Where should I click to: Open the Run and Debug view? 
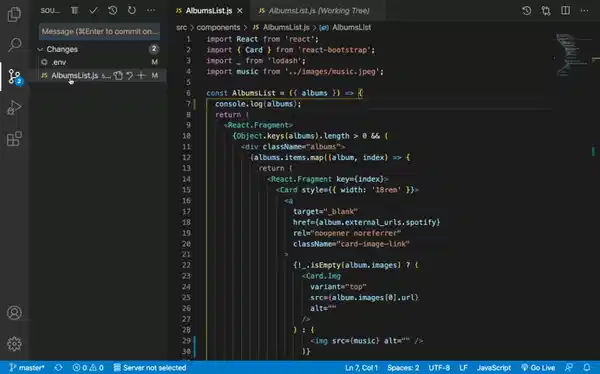[x=14, y=108]
